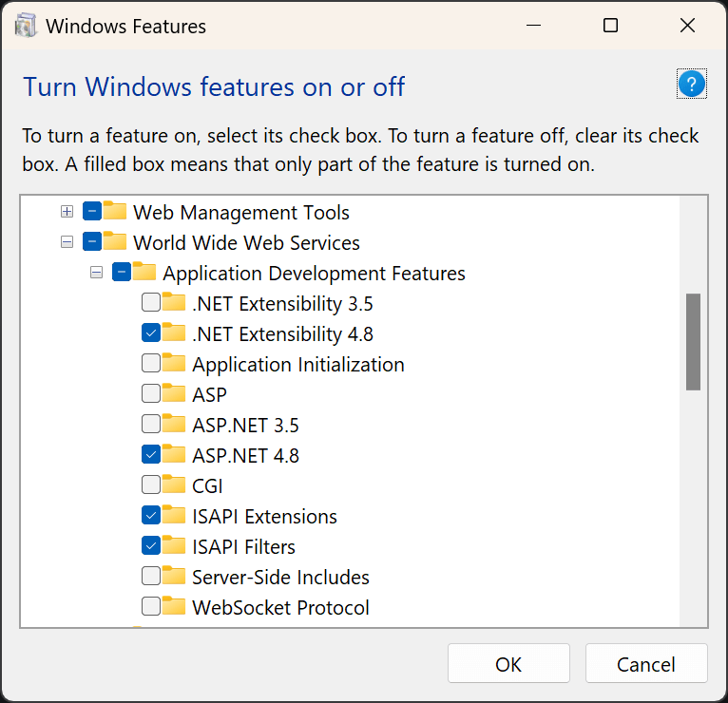The image size is (728, 703).
Task: Click the ASP.NET 4.8 folder icon
Action: point(174,453)
